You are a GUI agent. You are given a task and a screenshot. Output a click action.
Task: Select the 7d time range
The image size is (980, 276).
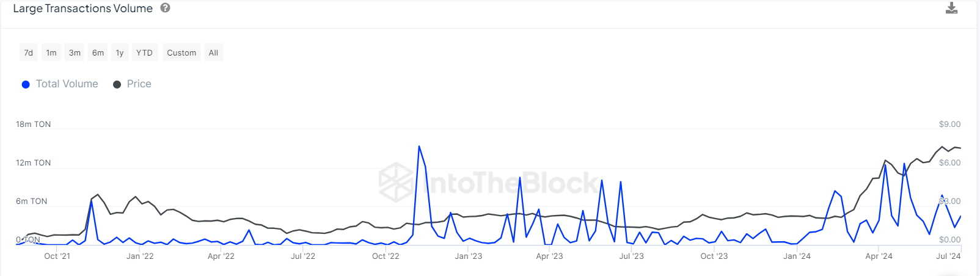[x=28, y=53]
